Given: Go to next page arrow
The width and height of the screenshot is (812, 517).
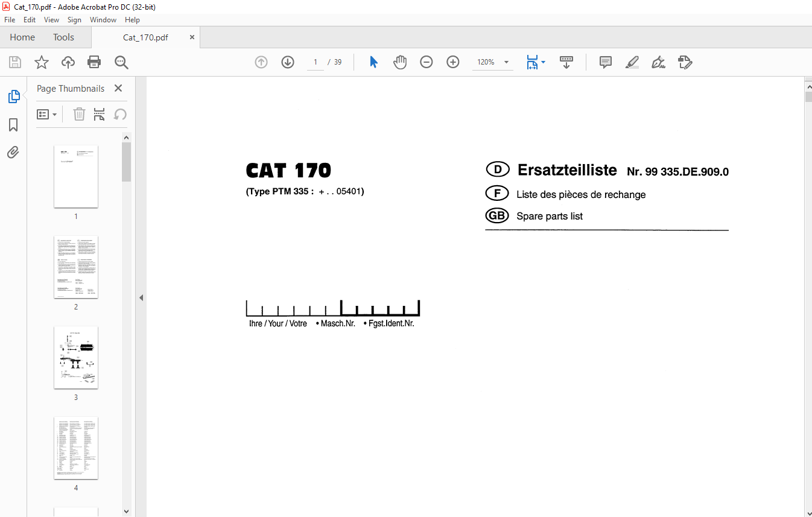Looking at the screenshot, I should (288, 62).
